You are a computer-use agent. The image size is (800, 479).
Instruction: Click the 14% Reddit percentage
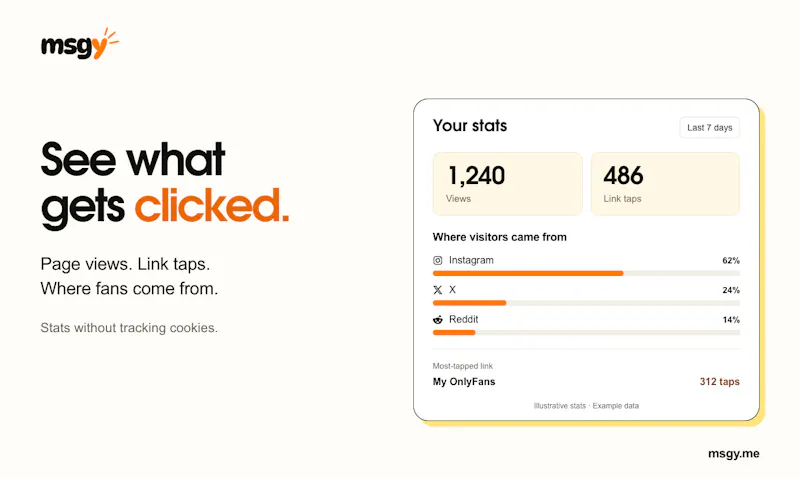(731, 320)
